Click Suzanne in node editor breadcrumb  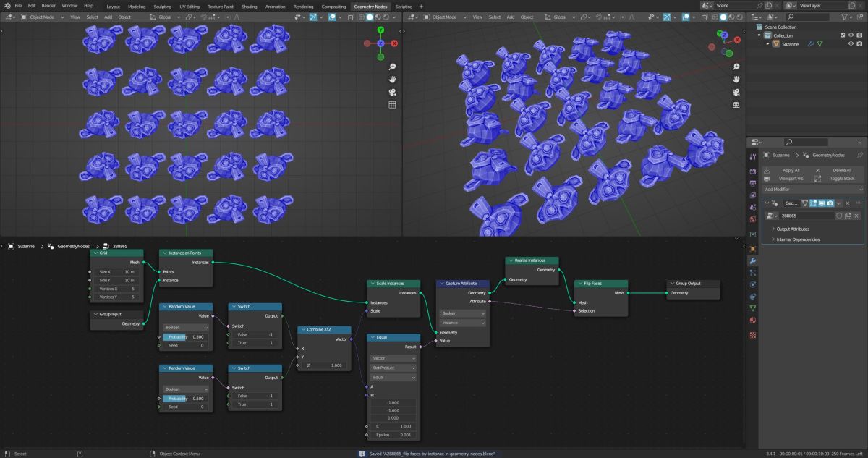(26, 246)
